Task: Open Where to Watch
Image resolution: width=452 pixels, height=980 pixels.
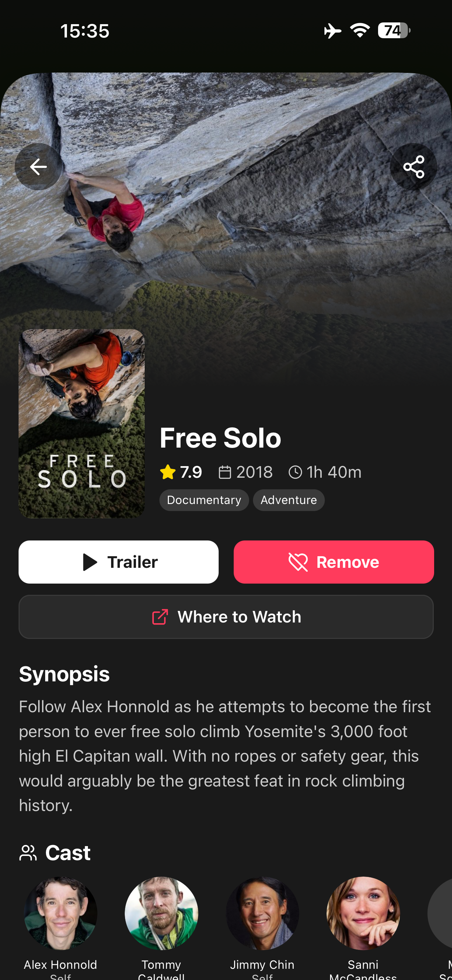Action: click(x=226, y=617)
